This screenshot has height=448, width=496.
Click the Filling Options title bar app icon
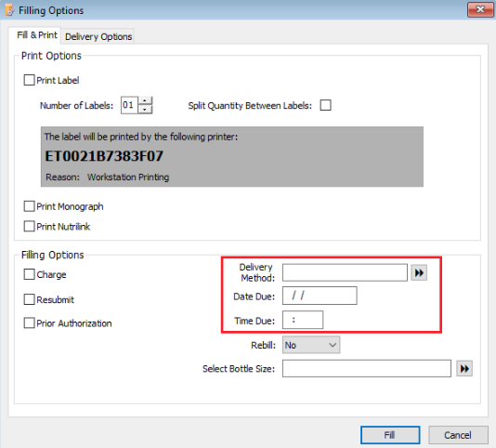[x=9, y=10]
